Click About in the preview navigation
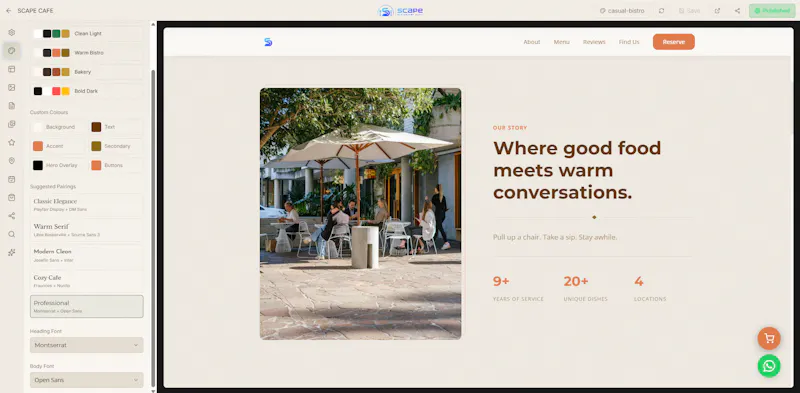This screenshot has height=393, width=800. [x=532, y=42]
